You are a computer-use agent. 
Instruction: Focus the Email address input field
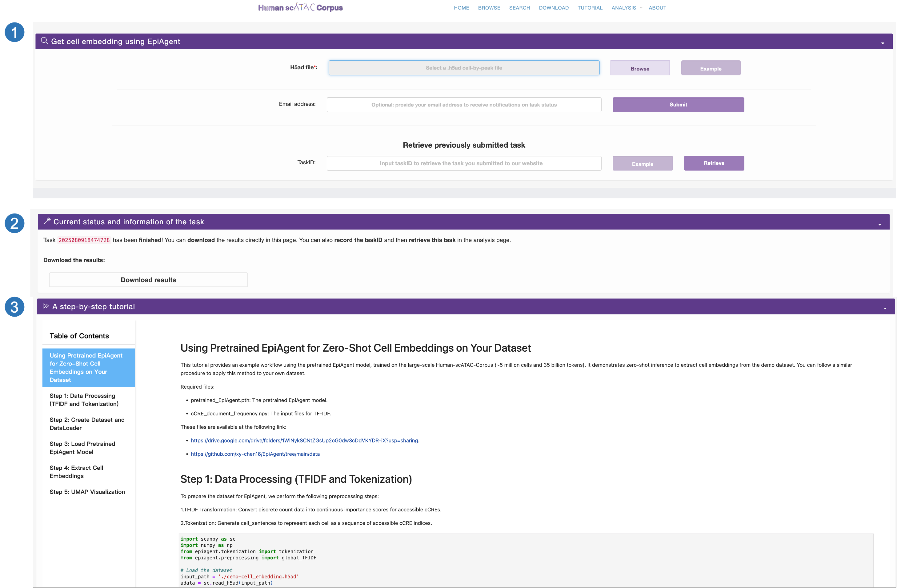(463, 105)
